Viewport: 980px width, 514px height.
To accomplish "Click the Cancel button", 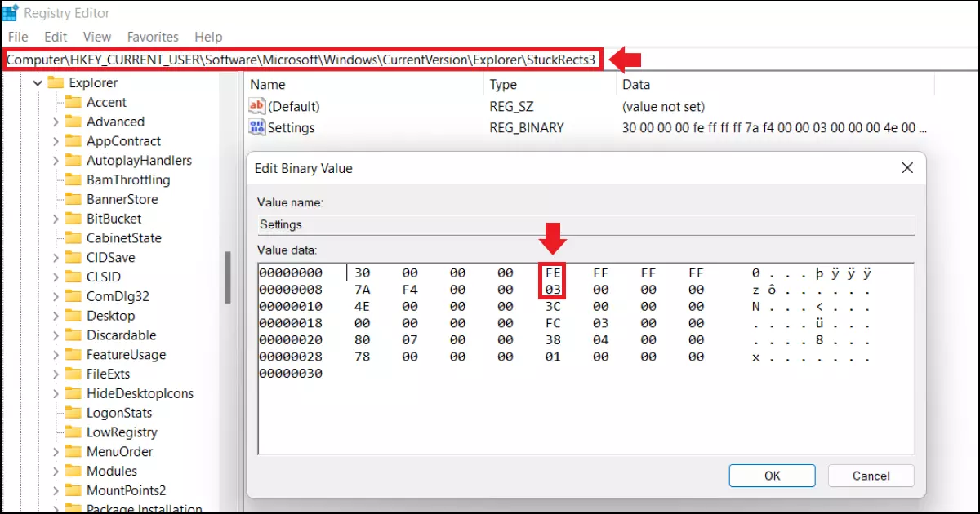I will point(871,476).
